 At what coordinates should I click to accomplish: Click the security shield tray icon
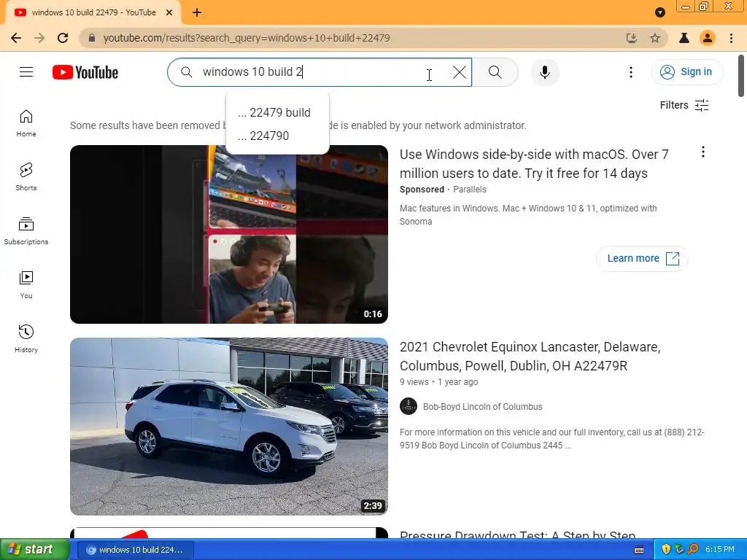(x=666, y=550)
